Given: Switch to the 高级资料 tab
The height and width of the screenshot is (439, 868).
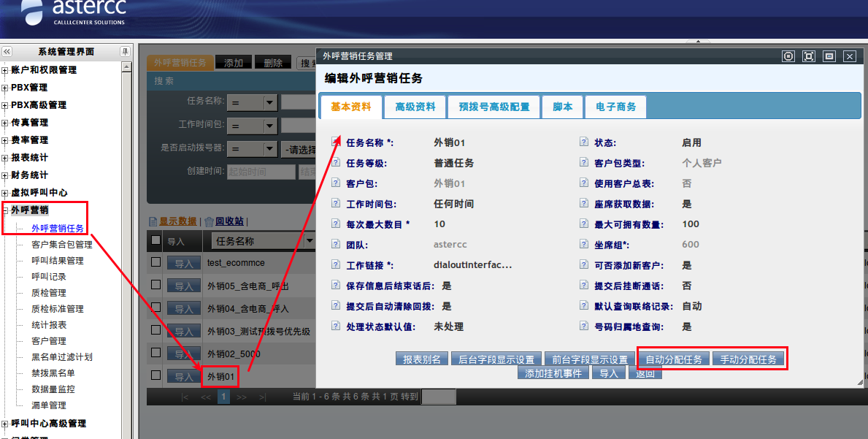Looking at the screenshot, I should click(x=415, y=107).
